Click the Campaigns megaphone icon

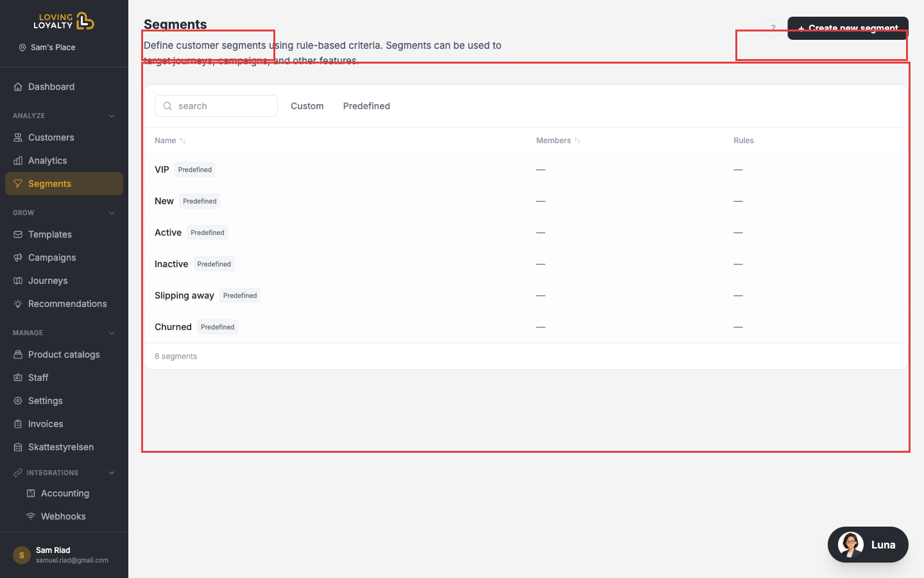18,258
